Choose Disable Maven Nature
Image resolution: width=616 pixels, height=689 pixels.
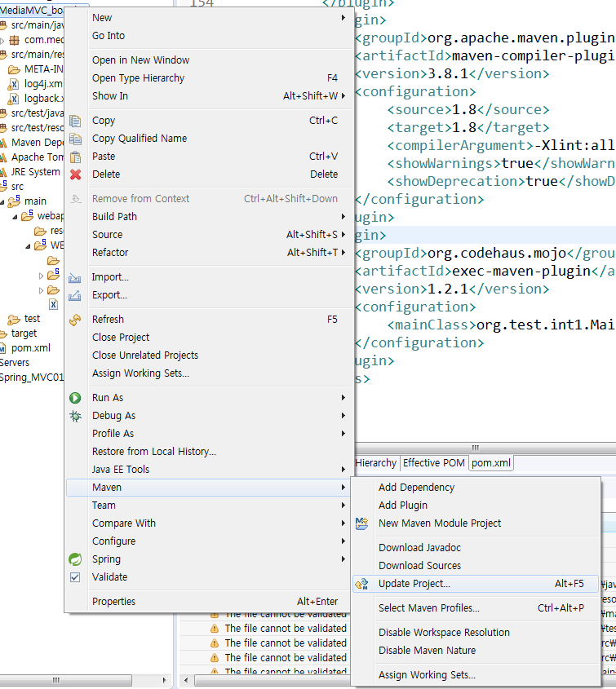click(476, 651)
